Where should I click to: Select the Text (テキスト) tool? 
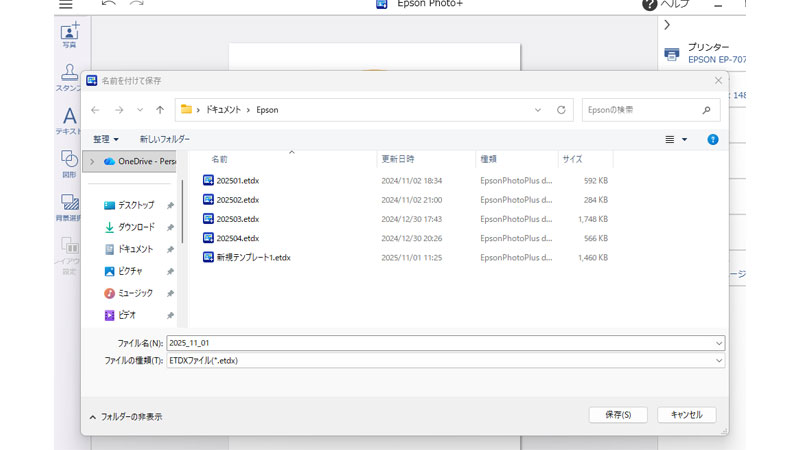coord(69,118)
